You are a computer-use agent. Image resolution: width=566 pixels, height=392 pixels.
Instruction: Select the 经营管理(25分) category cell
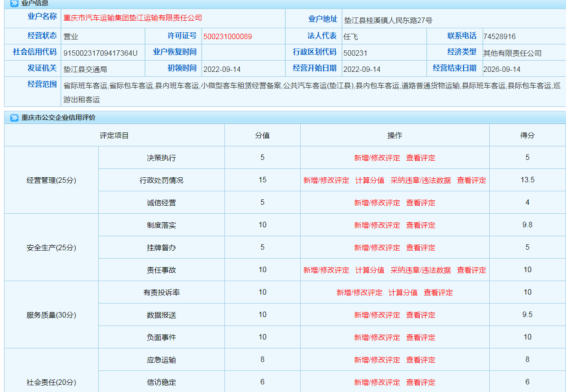point(52,180)
